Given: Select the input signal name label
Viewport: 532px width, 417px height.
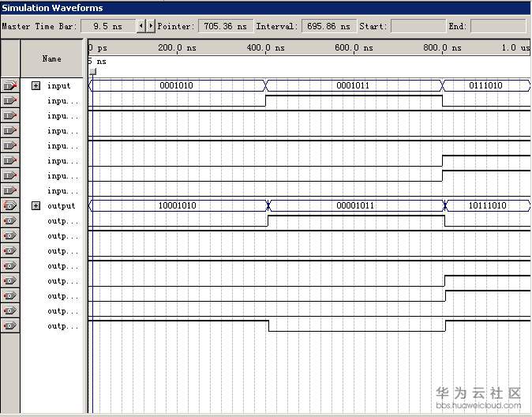Looking at the screenshot, I should click(58, 85).
